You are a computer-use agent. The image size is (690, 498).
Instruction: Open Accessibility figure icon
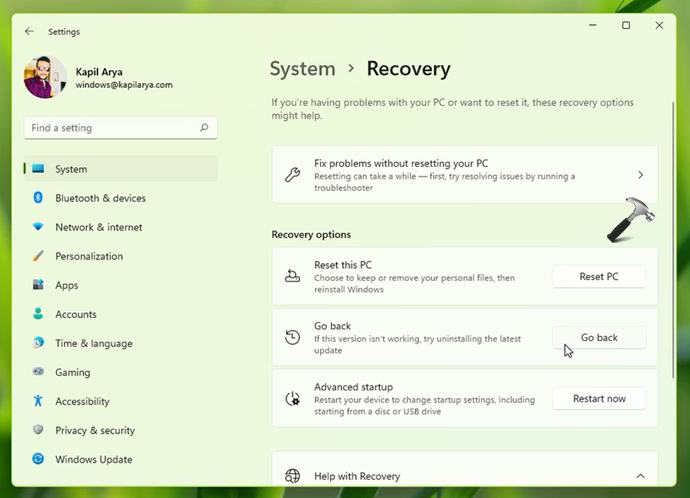pyautogui.click(x=38, y=401)
